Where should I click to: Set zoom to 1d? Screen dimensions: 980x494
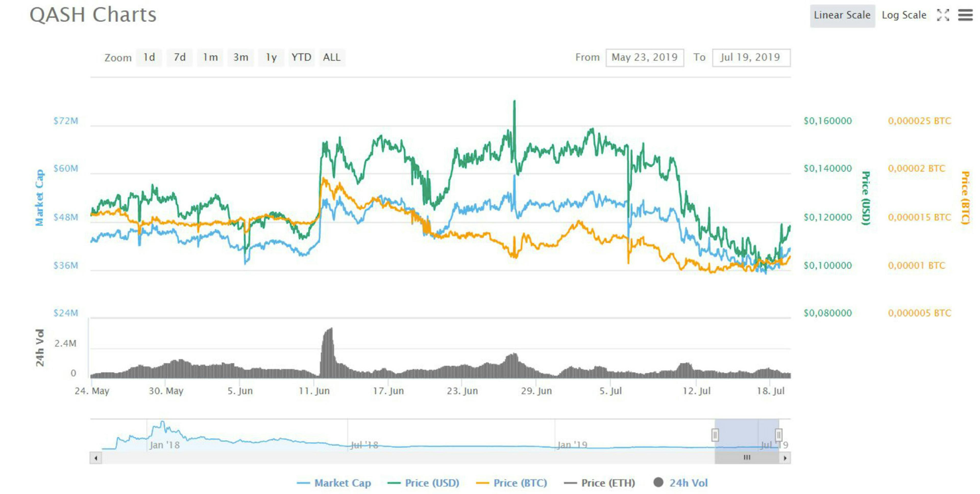coord(149,57)
